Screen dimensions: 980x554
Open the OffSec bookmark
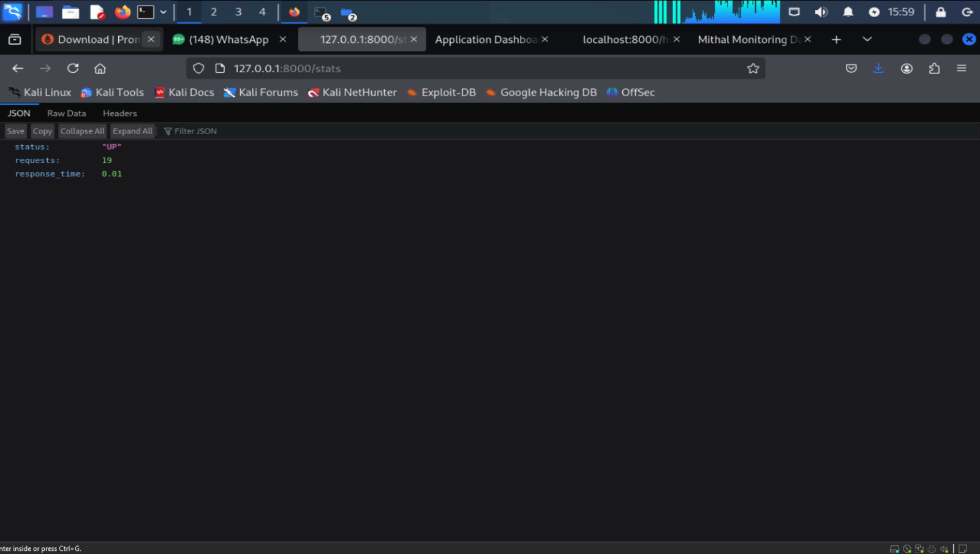click(631, 92)
